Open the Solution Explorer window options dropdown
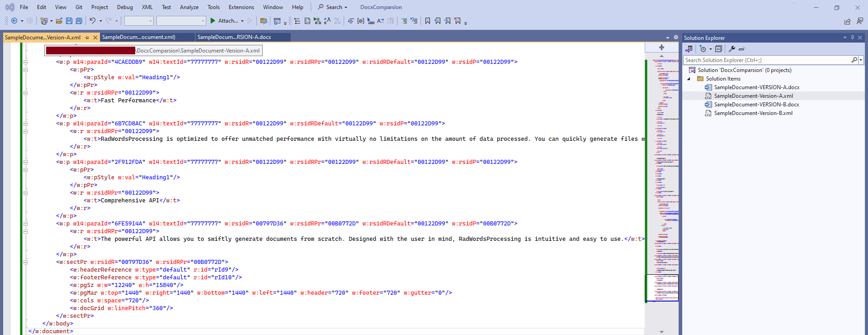Viewport: 868px width, 335px height. [x=844, y=38]
